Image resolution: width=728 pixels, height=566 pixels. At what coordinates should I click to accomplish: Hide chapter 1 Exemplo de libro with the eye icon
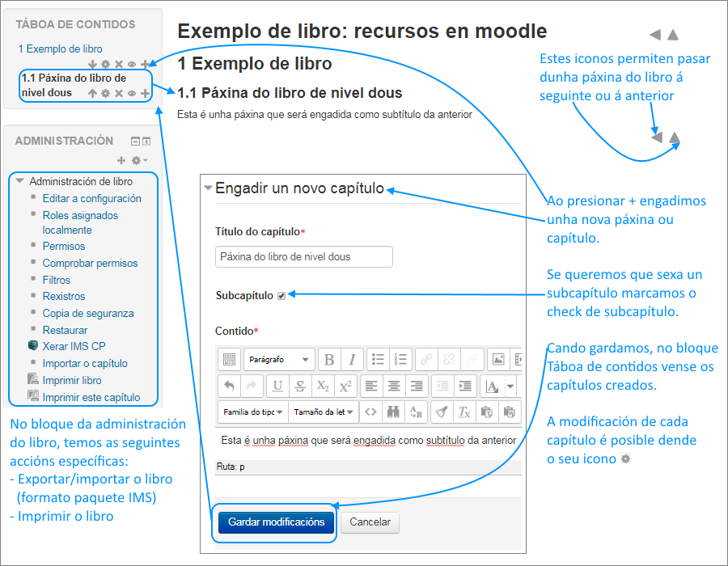tap(132, 64)
